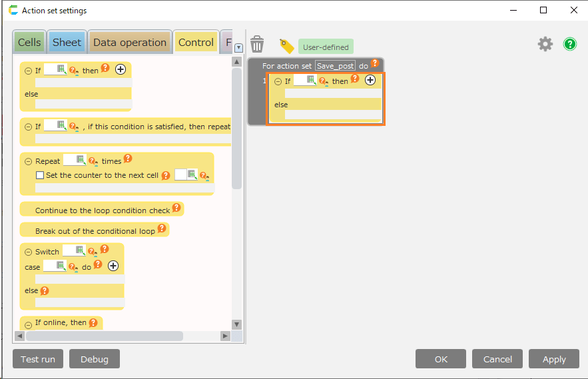
Task: Click the Test run button
Action: [38, 359]
